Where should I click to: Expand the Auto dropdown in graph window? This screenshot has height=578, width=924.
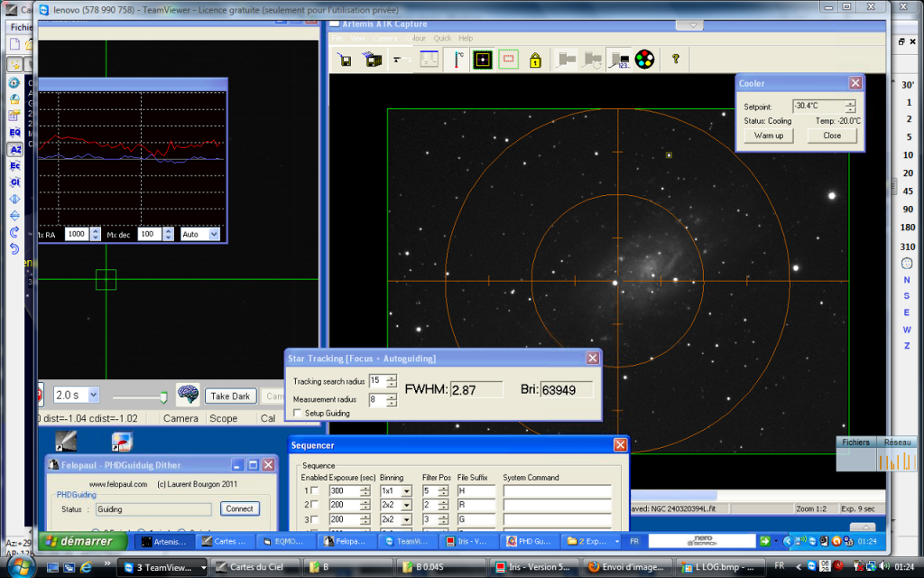click(214, 234)
